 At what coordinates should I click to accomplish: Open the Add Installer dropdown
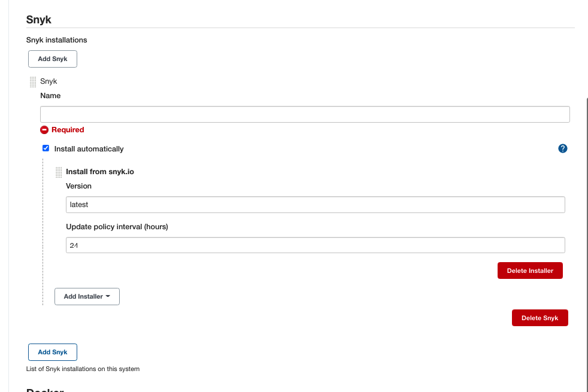[87, 296]
